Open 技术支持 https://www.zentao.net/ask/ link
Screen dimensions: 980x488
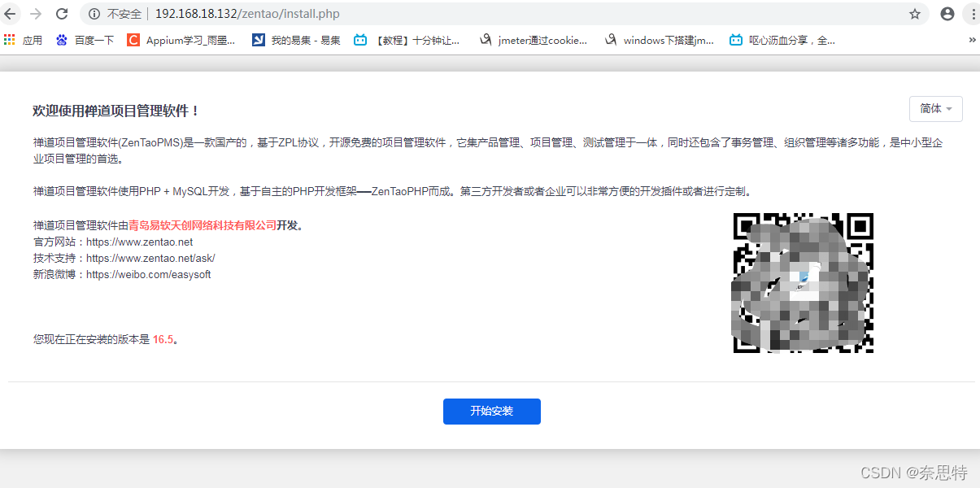(150, 258)
